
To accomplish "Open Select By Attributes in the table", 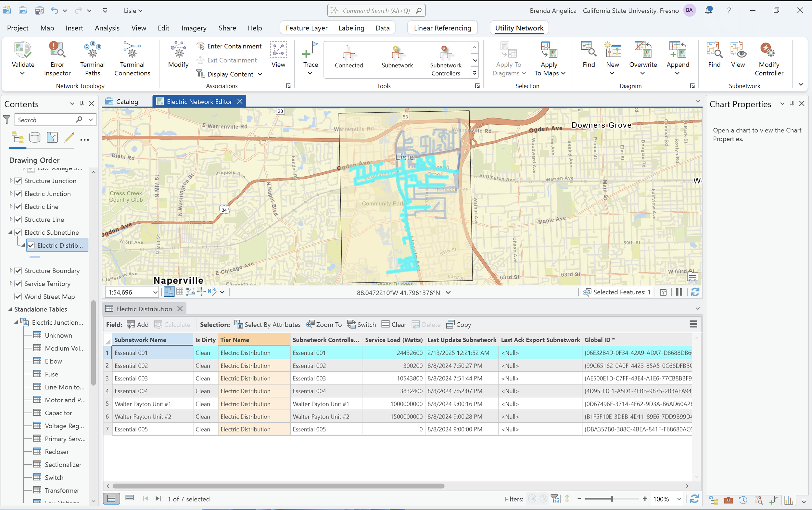I will (x=267, y=324).
